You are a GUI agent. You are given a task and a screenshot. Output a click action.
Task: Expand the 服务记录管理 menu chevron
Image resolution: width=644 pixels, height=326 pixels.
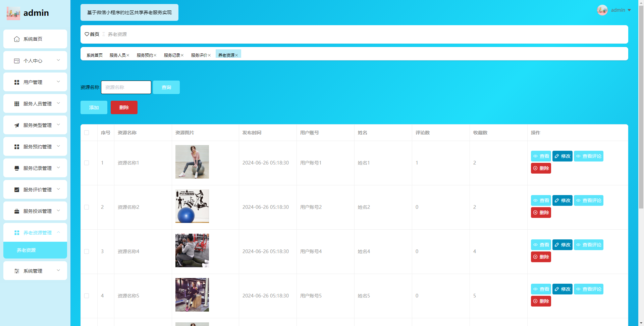tap(58, 168)
